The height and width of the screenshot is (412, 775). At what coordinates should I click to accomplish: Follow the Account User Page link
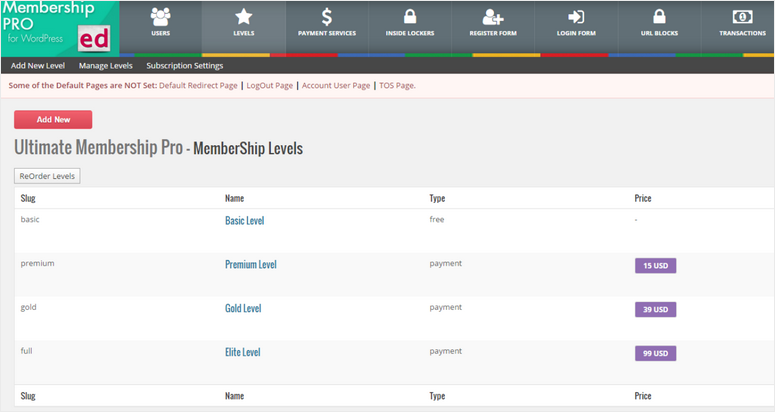pos(336,85)
